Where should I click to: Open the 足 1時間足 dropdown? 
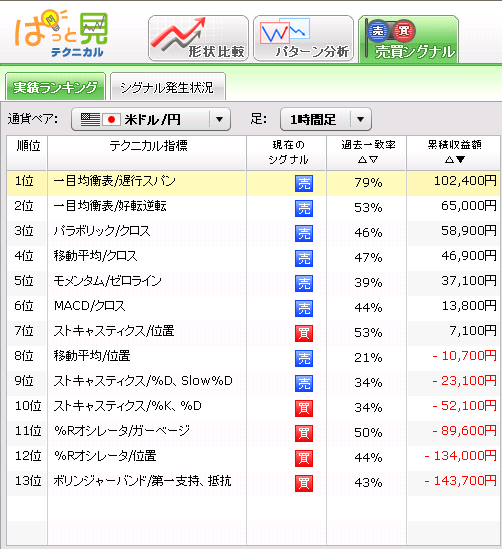pyautogui.click(x=326, y=119)
